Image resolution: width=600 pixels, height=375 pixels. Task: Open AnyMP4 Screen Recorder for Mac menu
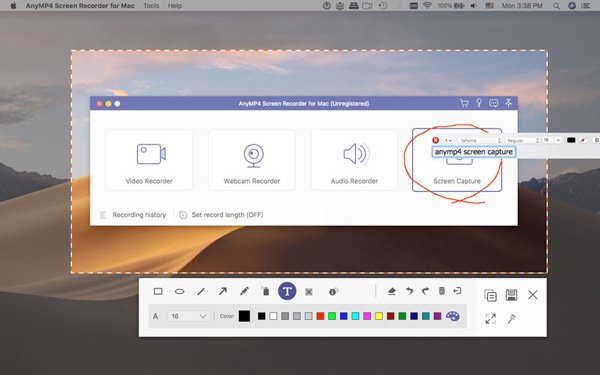pos(80,6)
